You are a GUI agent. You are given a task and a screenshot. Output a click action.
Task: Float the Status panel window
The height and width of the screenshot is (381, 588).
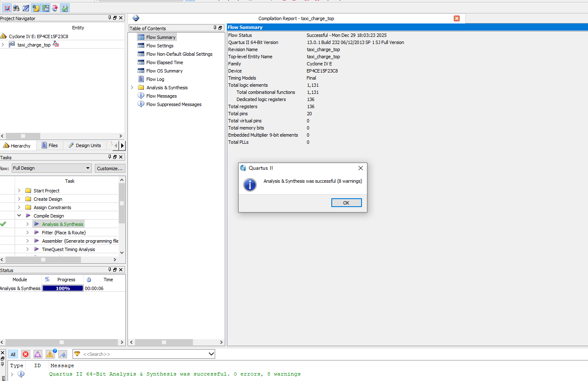point(115,270)
